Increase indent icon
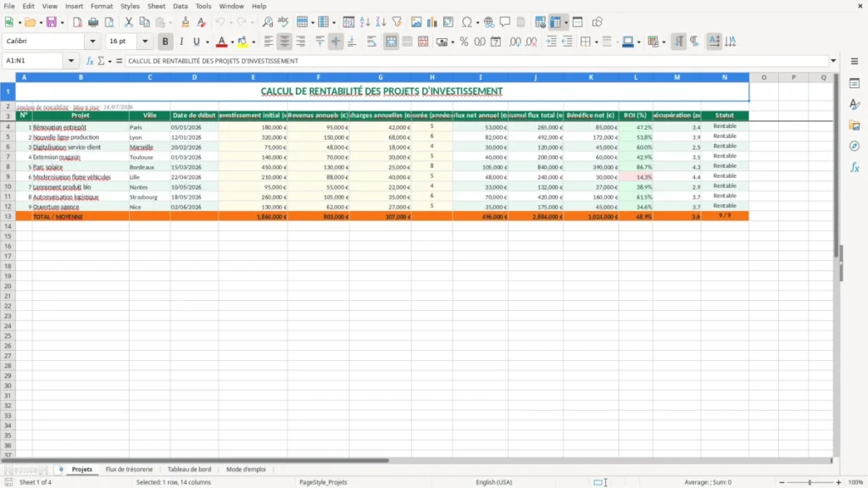868x488 pixels. click(x=551, y=42)
